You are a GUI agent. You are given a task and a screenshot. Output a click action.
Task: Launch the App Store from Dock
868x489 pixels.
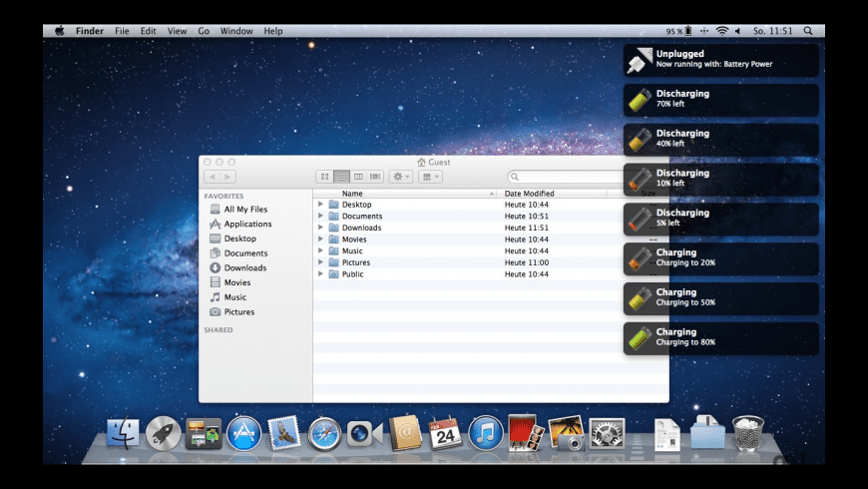point(243,433)
